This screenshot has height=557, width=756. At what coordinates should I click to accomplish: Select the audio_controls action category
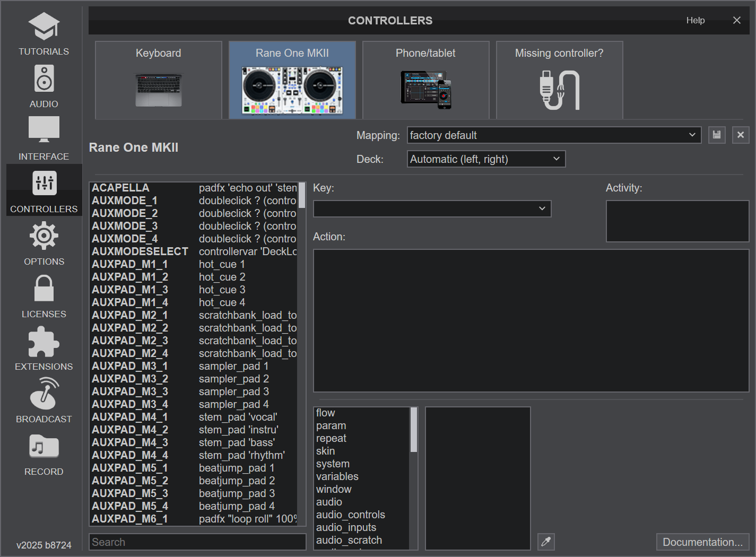click(362, 515)
